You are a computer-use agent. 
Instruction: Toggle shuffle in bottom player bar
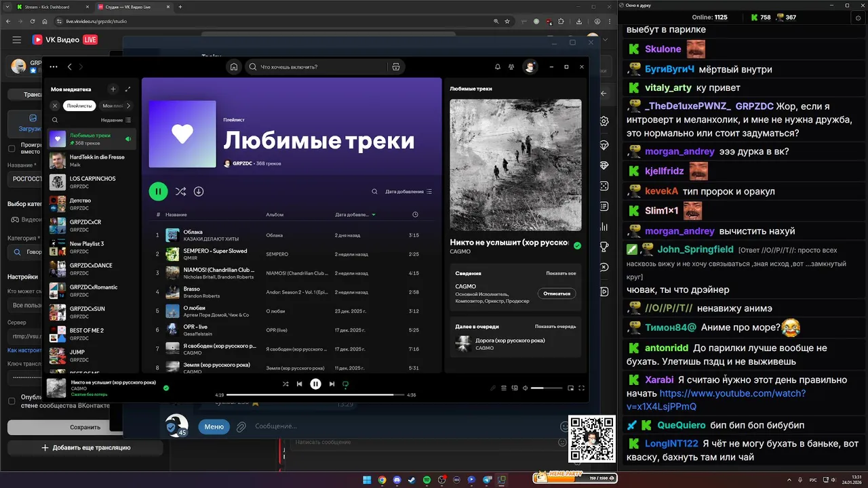(285, 384)
